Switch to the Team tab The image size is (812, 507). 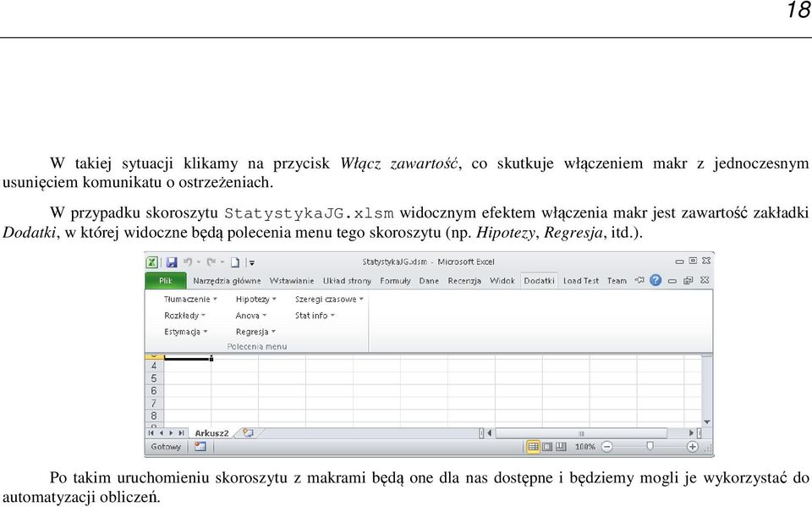[x=617, y=280]
